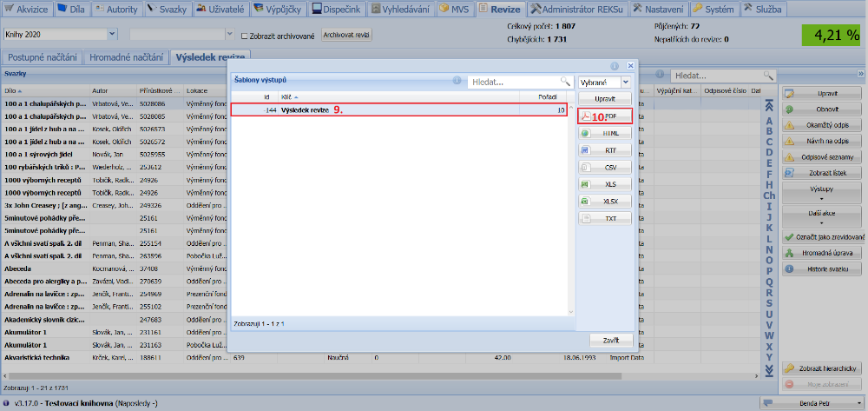Click the magnifier icon in template search
The height and width of the screenshot is (411, 868).
(x=565, y=81)
